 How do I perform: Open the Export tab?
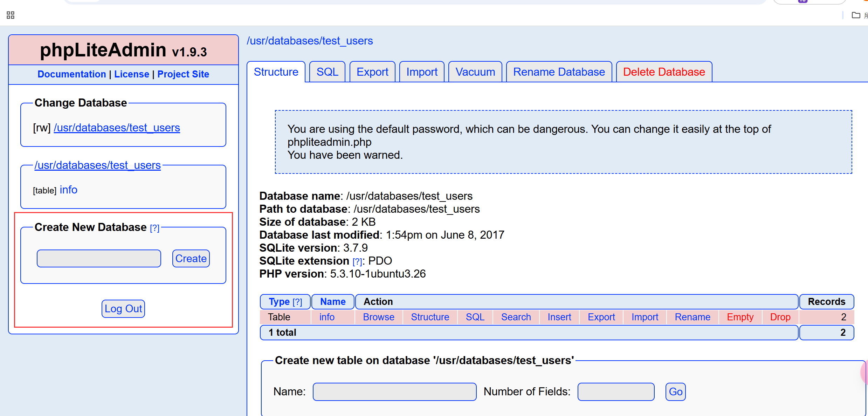(372, 72)
